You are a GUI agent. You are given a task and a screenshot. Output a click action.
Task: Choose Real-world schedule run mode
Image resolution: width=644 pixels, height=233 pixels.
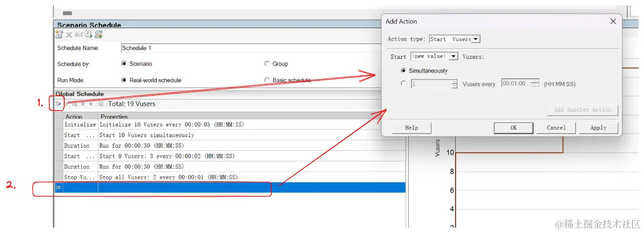(125, 80)
